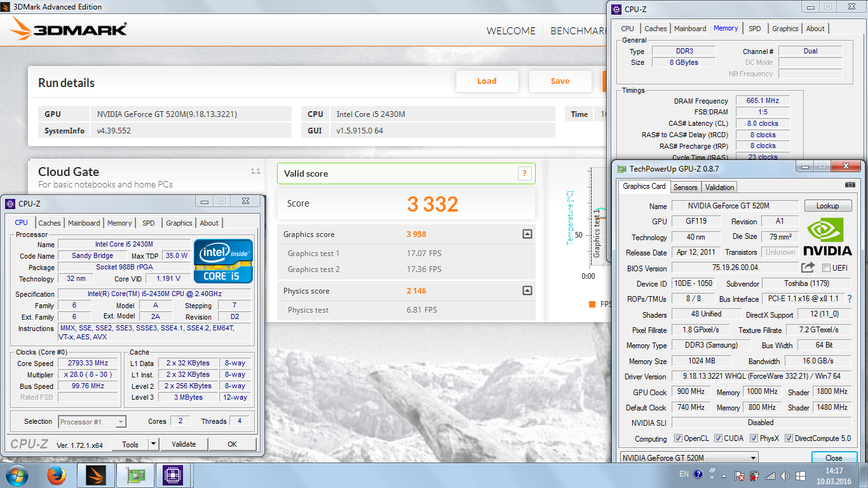Image resolution: width=868 pixels, height=488 pixels.
Task: Click the GPU Name field in GPU-Z
Action: (735, 206)
